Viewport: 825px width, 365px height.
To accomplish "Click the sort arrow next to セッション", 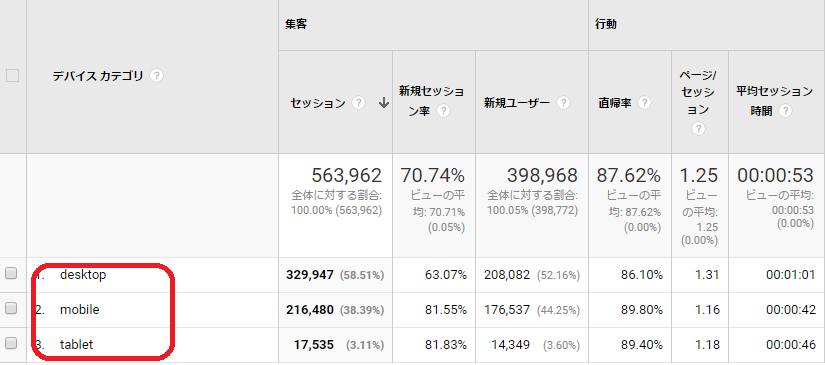I will pyautogui.click(x=384, y=103).
